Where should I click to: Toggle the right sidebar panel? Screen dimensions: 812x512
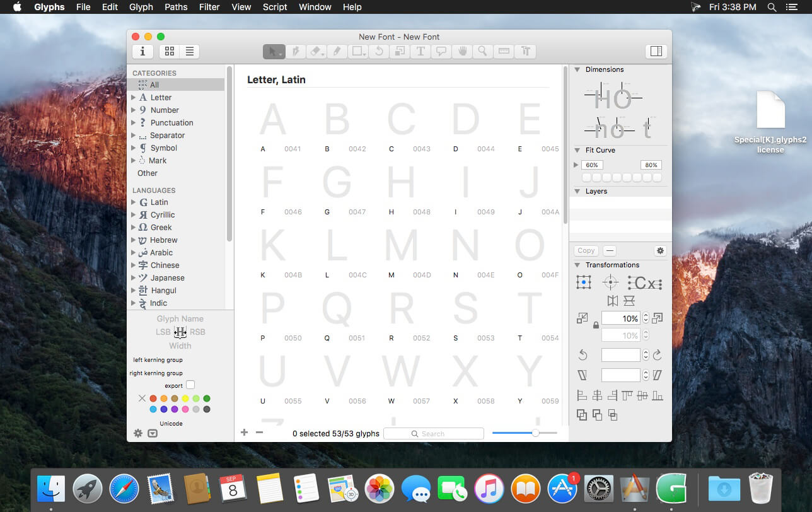tap(656, 52)
